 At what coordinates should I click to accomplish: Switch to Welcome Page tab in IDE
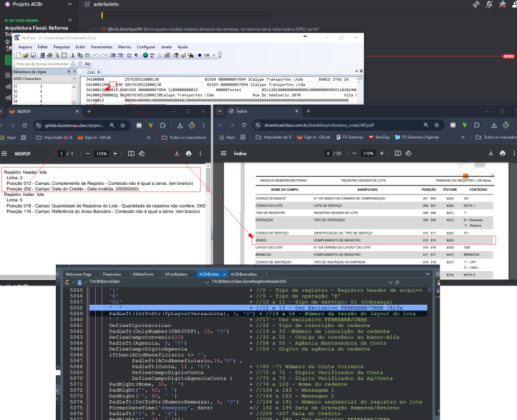(x=79, y=274)
